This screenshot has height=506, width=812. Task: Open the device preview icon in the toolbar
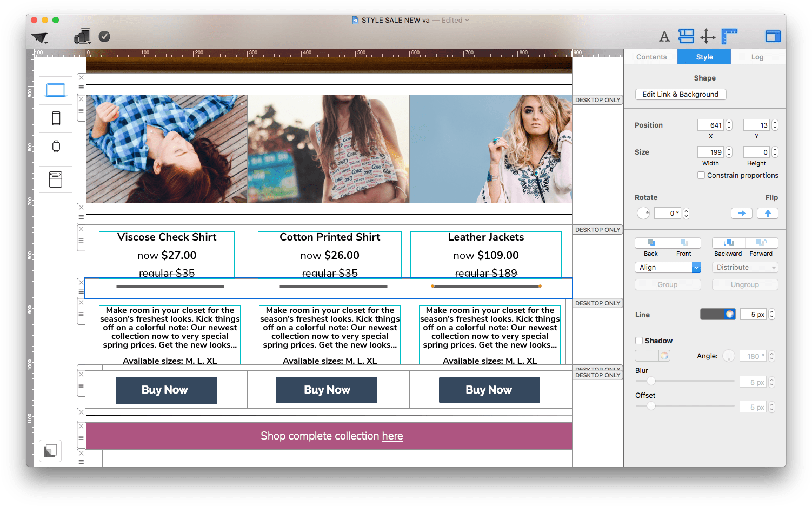pos(82,36)
